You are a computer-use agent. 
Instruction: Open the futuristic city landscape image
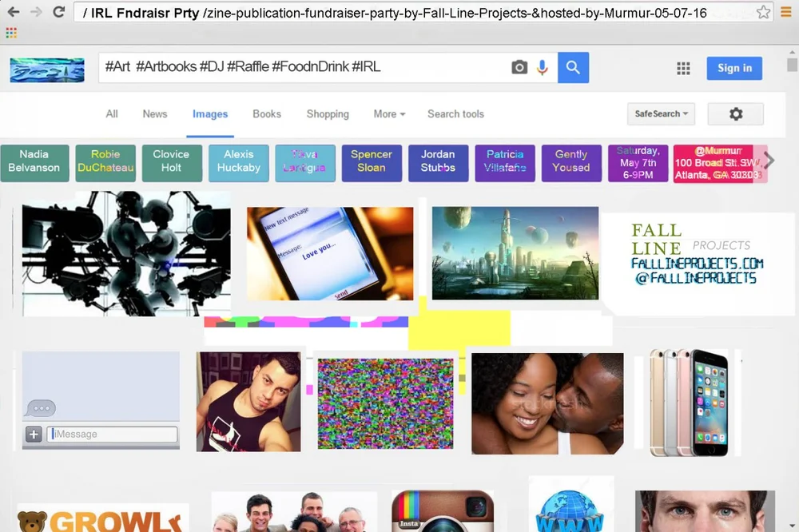coord(515,252)
